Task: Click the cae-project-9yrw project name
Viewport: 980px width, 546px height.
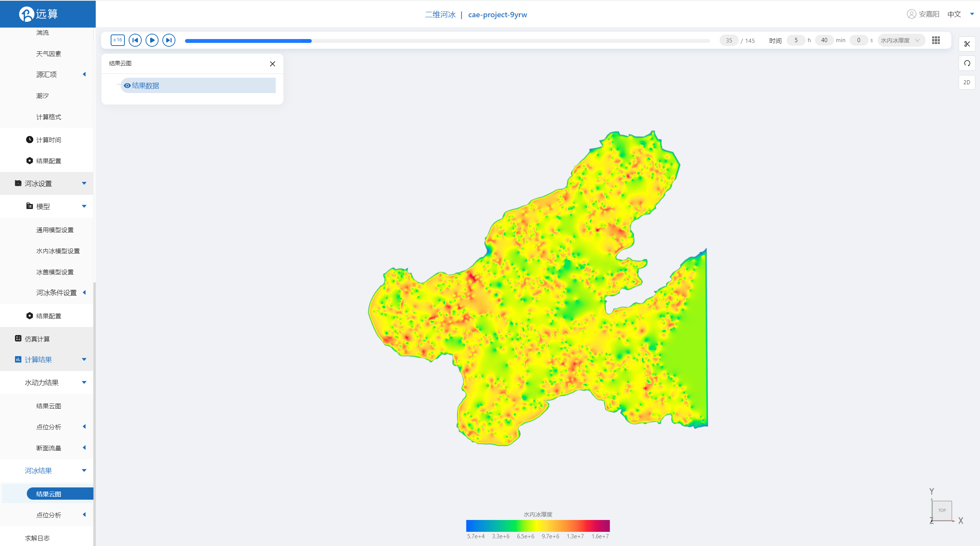Action: point(497,15)
